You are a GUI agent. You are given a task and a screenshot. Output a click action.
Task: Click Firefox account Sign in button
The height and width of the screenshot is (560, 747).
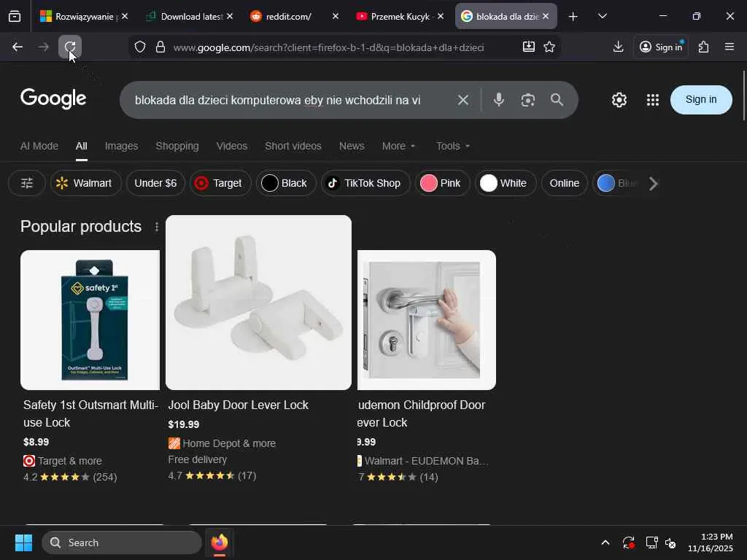tap(661, 47)
